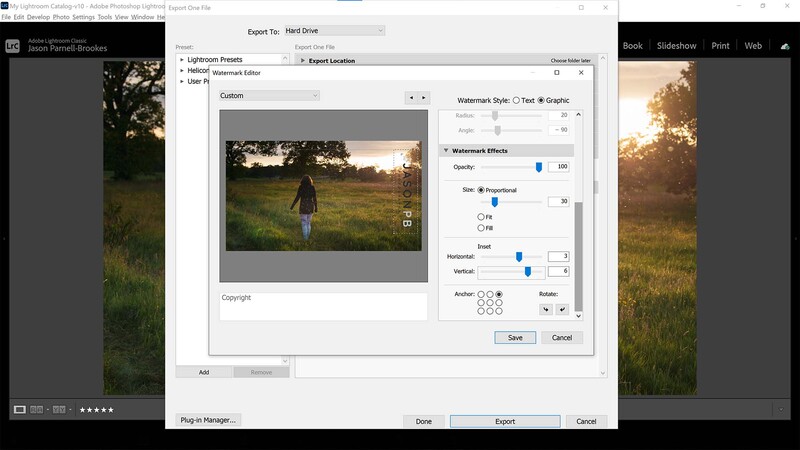Screen dimensions: 800x450
Task: Set anchor to top-left
Action: (x=481, y=294)
